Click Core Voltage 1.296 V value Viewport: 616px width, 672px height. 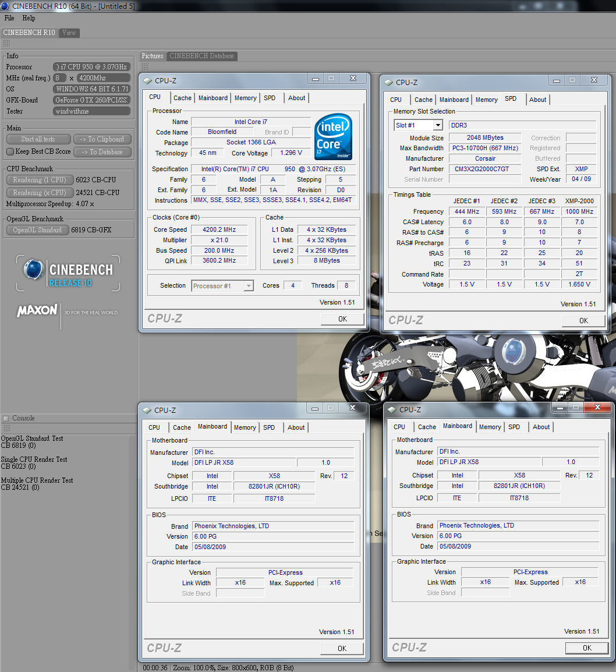click(291, 153)
